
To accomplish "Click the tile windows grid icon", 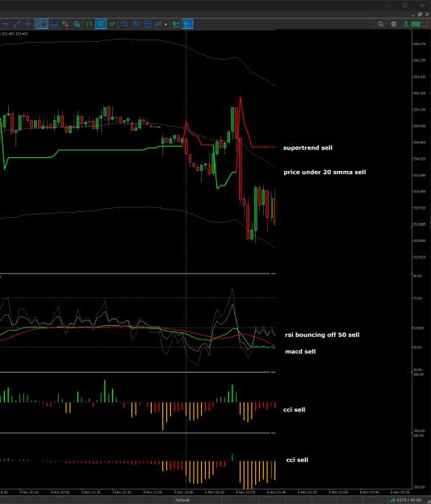I will click(x=148, y=23).
